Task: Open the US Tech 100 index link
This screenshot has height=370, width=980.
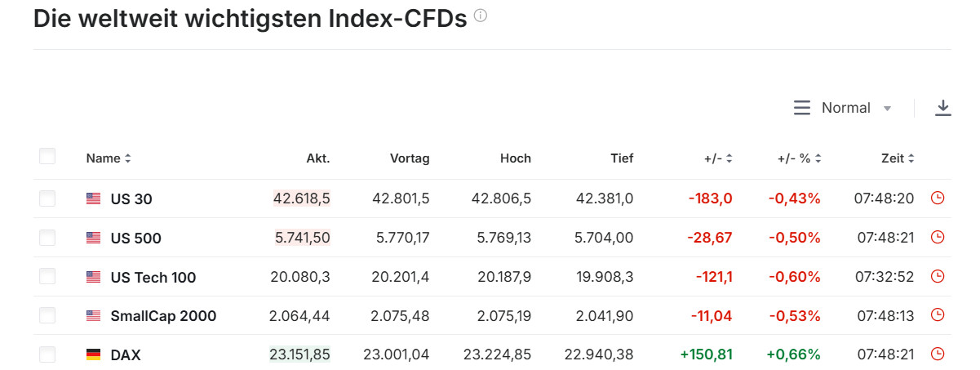Action: (x=153, y=277)
